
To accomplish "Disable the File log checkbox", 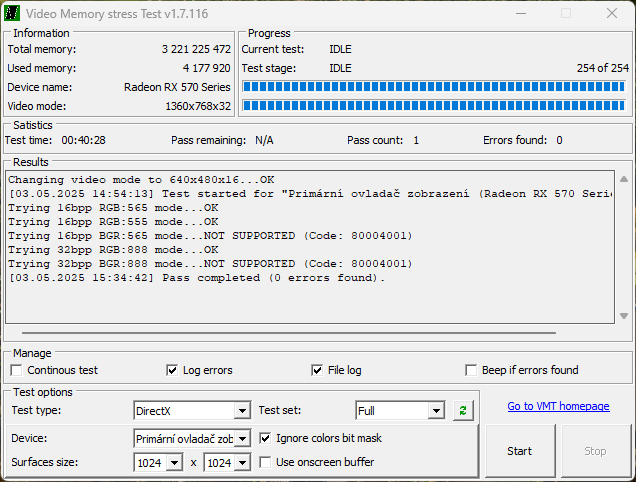I will click(x=318, y=370).
